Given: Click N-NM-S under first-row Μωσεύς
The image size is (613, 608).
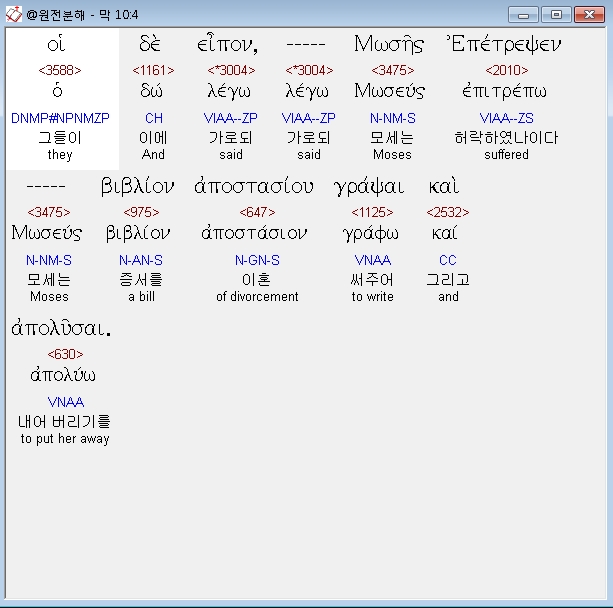Looking at the screenshot, I should coord(393,118).
